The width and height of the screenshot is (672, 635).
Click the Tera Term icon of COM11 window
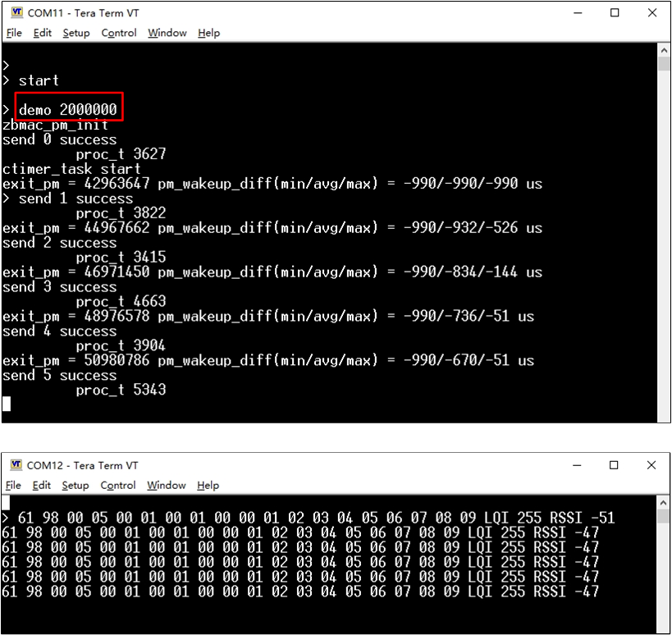click(x=16, y=12)
